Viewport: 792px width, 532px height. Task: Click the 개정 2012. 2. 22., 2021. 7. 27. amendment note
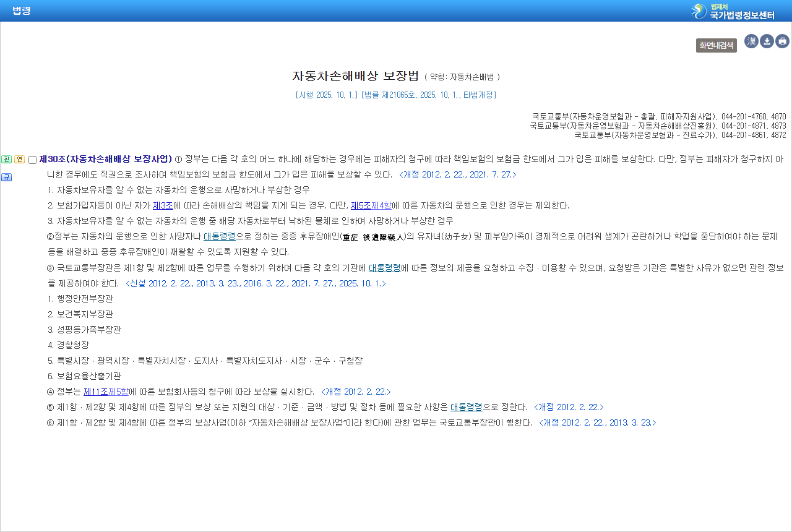point(458,174)
